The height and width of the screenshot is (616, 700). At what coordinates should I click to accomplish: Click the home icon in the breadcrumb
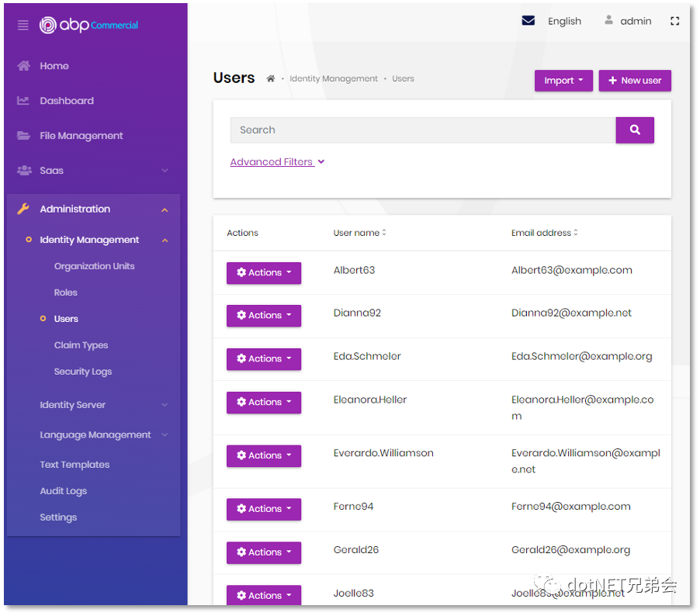tap(271, 79)
